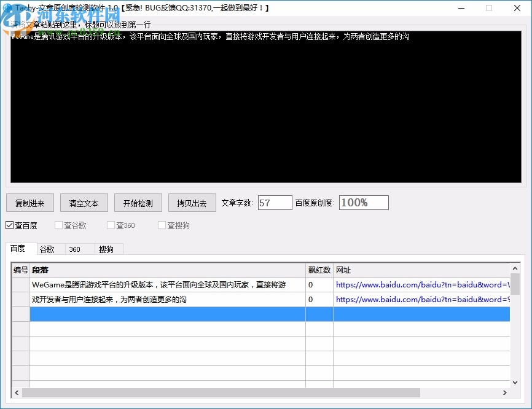
Task: Click the 飘红数 value 0 in second row
Action: click(319, 300)
